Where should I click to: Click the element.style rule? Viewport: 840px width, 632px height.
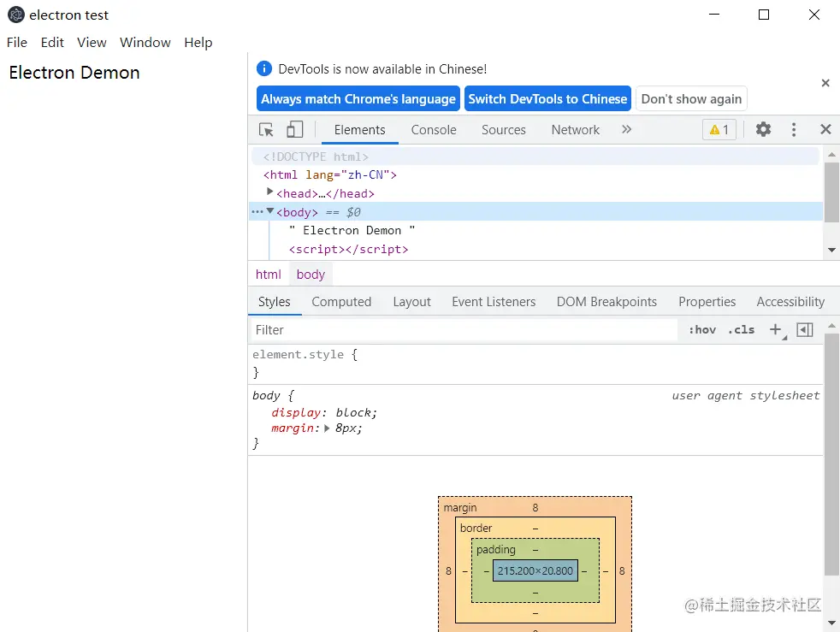click(298, 354)
